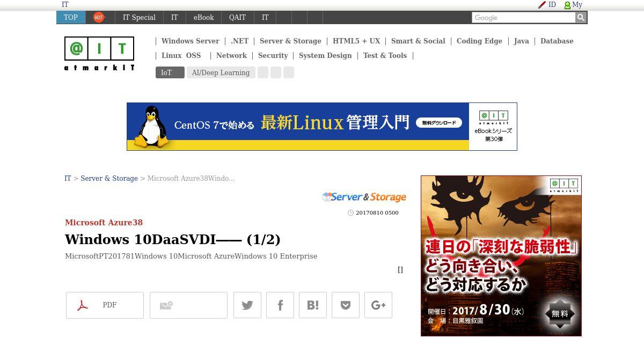This screenshot has width=644, height=338.
Task: Click the square brackets link below summary
Action: click(x=400, y=270)
